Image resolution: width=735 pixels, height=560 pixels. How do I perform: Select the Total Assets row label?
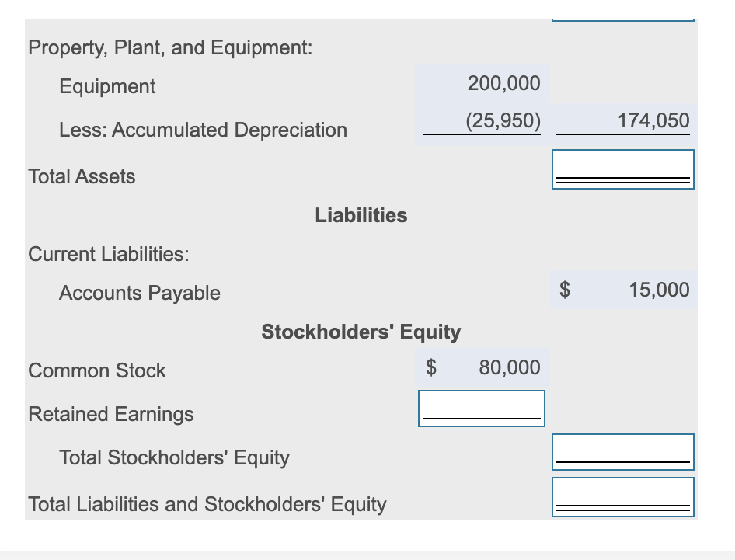coord(82,176)
